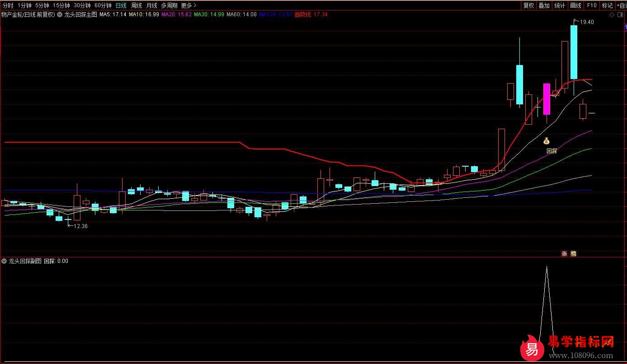627x364 pixels.
Task: Activate the 画线 drawing tools button
Action: point(575,5)
